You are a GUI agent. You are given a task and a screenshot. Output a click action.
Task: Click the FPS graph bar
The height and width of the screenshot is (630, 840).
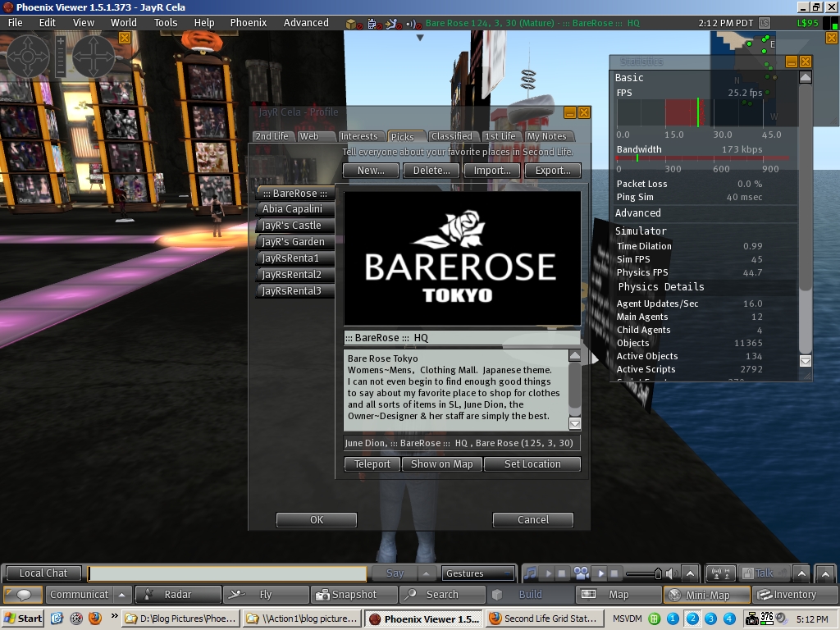click(x=702, y=112)
